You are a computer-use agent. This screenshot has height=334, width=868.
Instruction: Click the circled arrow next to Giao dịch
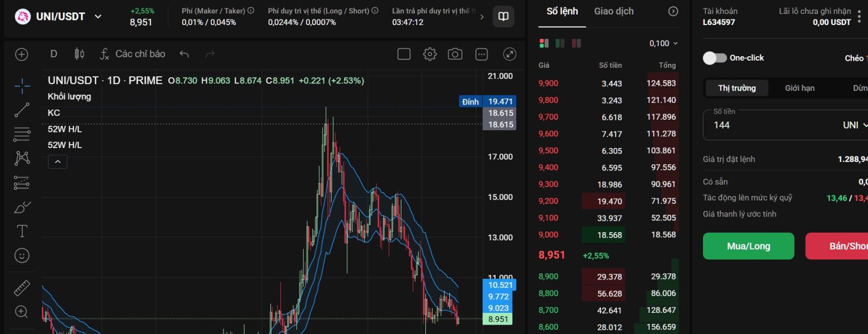click(x=673, y=11)
